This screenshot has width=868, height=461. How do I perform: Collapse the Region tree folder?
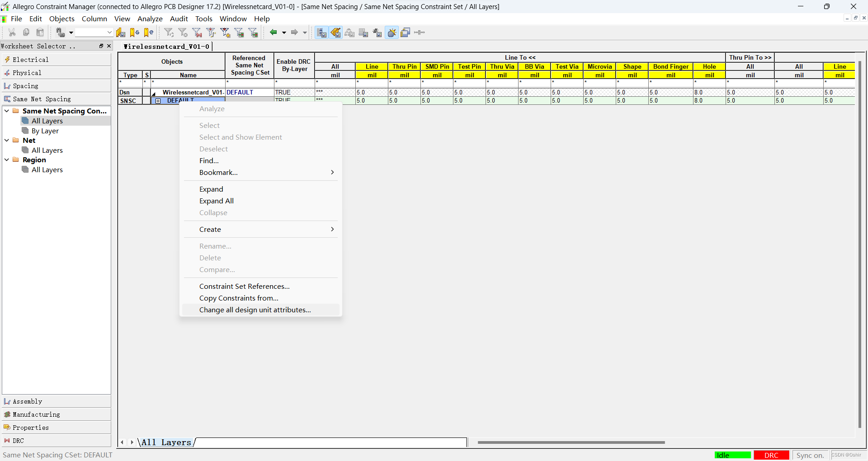click(x=7, y=160)
